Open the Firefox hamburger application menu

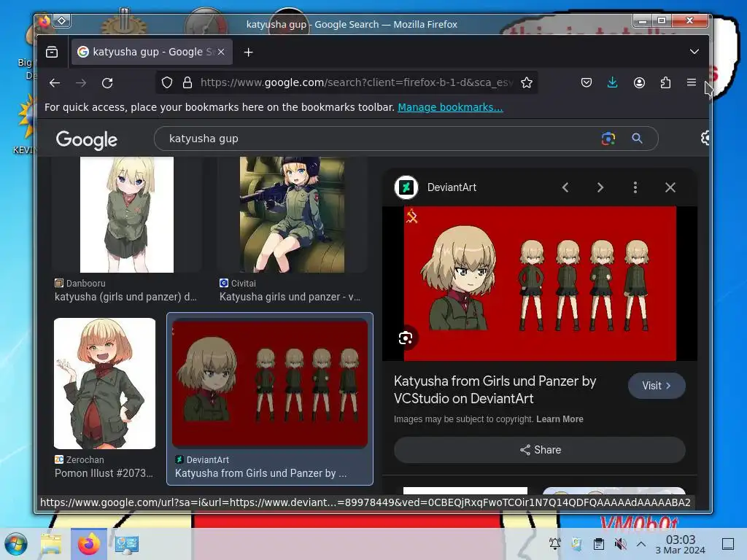point(692,82)
